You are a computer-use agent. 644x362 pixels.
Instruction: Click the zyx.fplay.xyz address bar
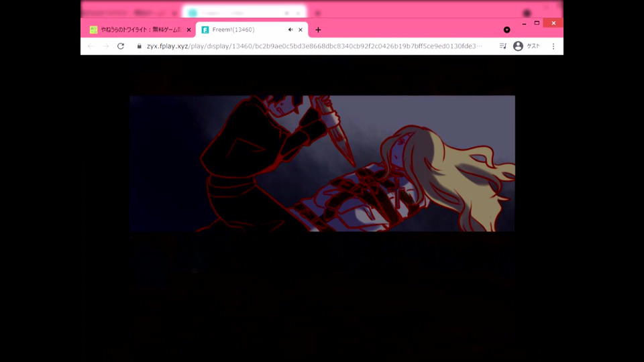[x=315, y=46]
